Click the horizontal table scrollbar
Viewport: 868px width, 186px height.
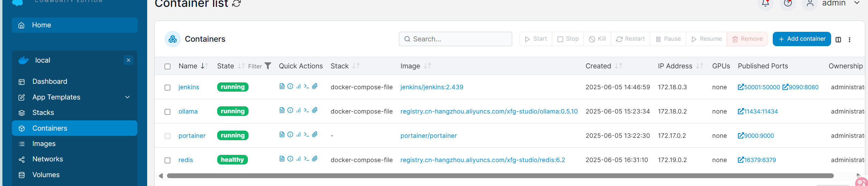500,176
